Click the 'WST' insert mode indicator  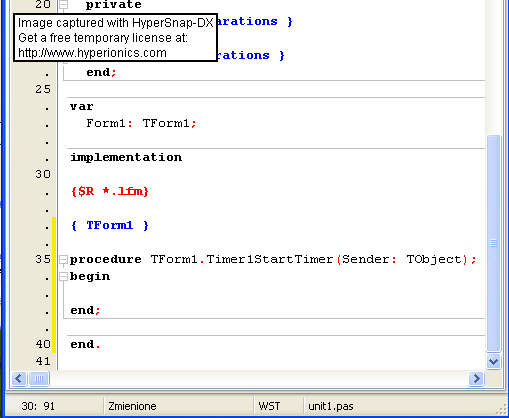click(279, 406)
